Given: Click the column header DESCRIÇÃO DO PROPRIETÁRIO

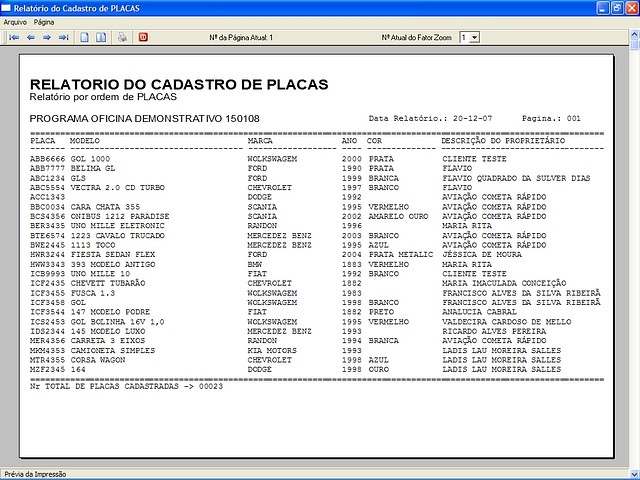Looking at the screenshot, I should coord(503,141).
